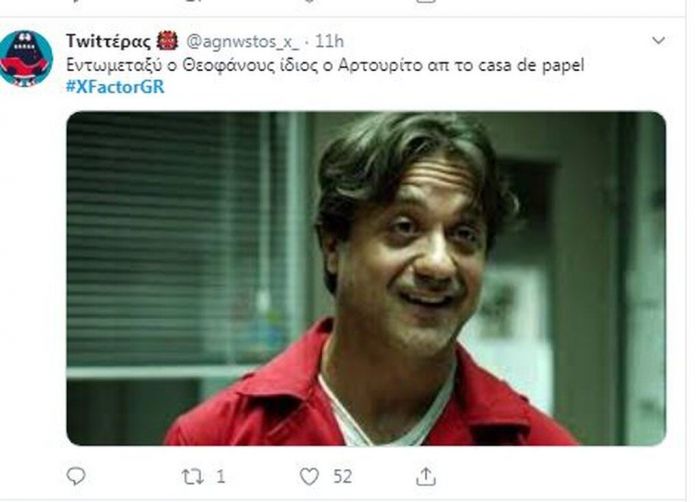The image size is (700, 502).
Task: Reply to the tweet via speech bubble icon
Action: 76,476
